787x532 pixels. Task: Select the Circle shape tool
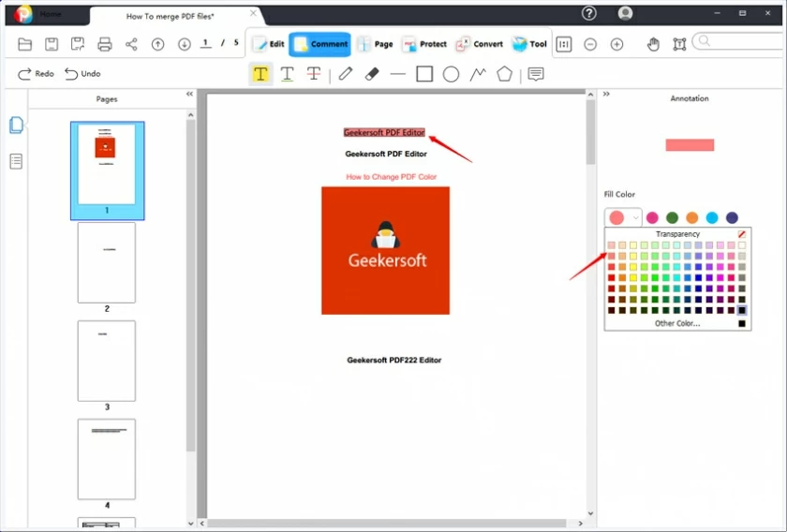pos(451,74)
